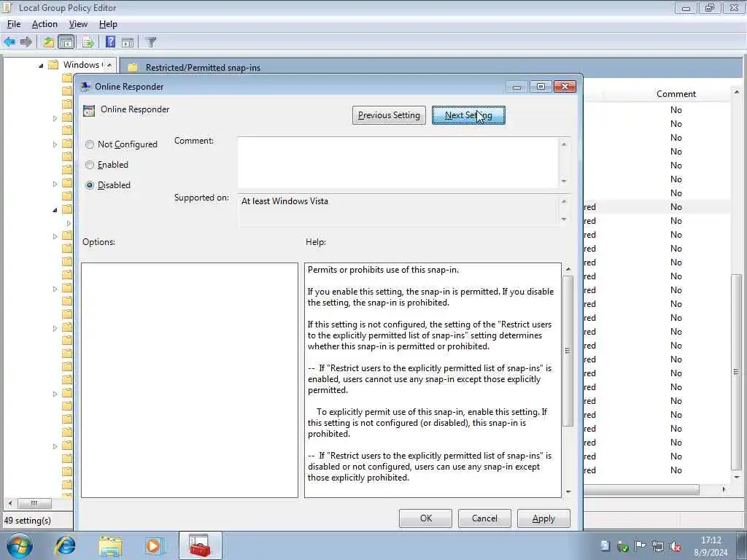Go up one level using folder icon
This screenshot has height=560, width=747.
pyautogui.click(x=49, y=42)
